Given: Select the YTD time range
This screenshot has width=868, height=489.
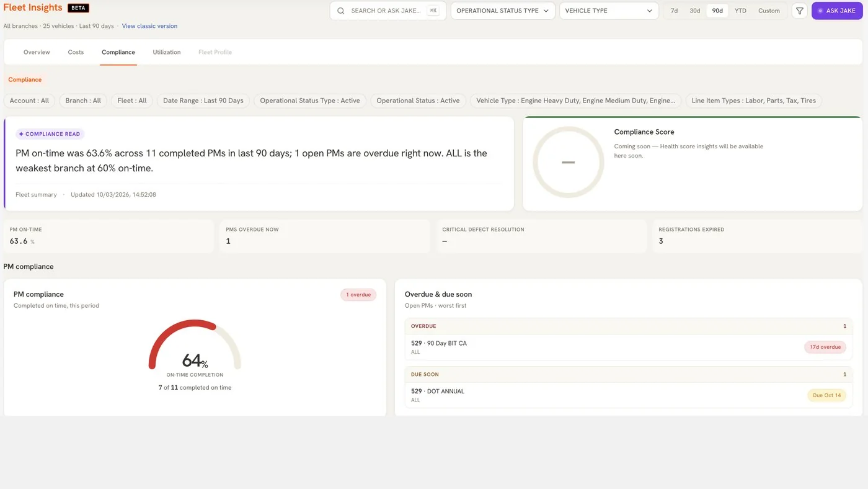Looking at the screenshot, I should pos(740,11).
